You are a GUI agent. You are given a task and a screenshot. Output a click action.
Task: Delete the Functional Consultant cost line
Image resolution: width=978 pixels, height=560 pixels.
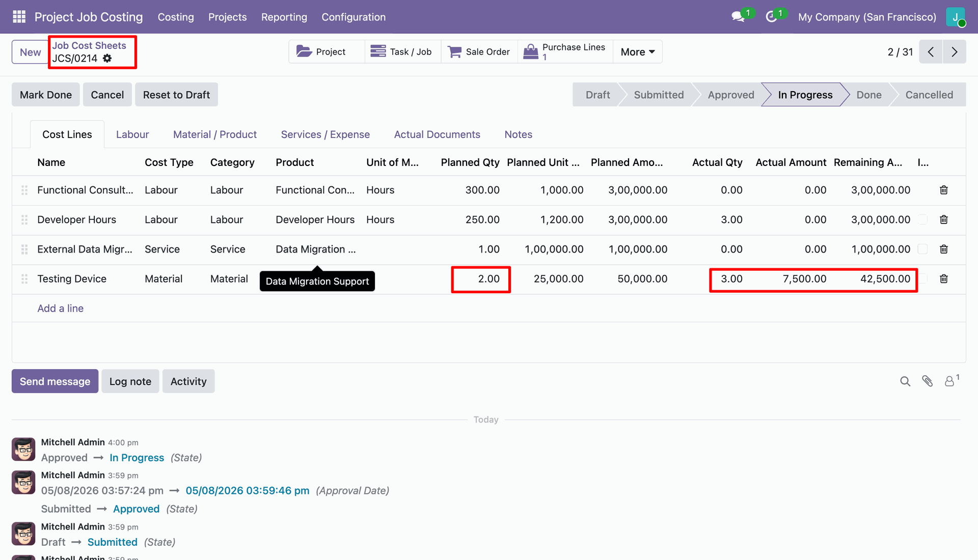pyautogui.click(x=943, y=190)
